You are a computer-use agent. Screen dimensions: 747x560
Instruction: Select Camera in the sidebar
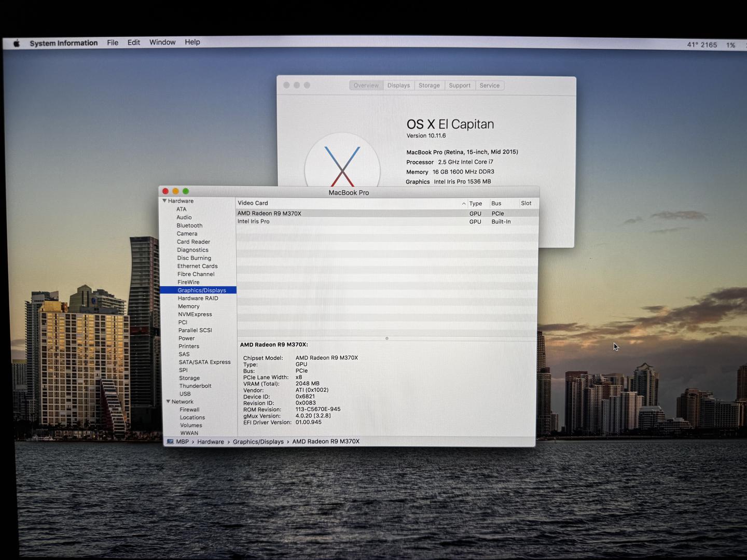(187, 234)
